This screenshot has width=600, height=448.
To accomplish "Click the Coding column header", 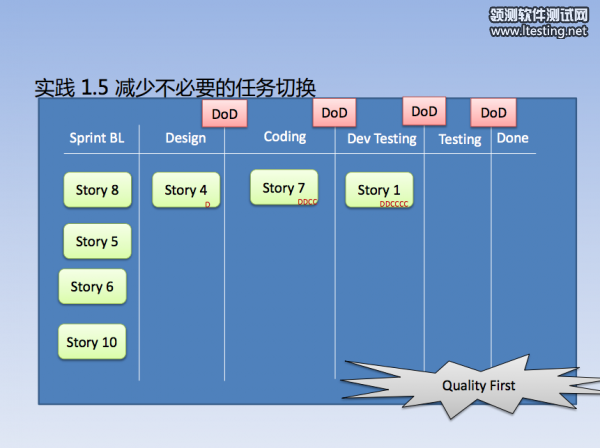I will (285, 137).
